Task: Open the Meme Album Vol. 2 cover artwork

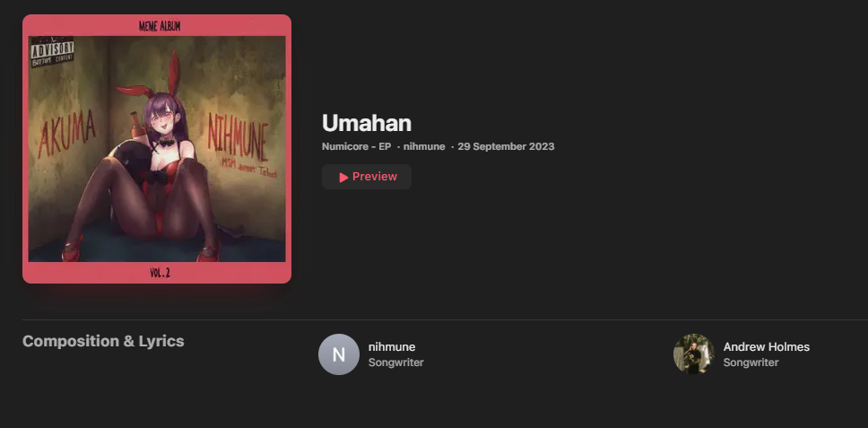Action: point(157,149)
